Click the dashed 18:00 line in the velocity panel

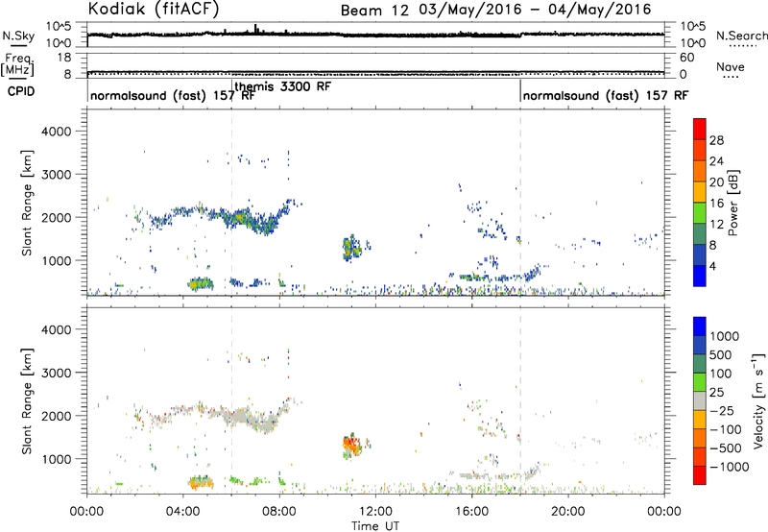tap(520, 400)
